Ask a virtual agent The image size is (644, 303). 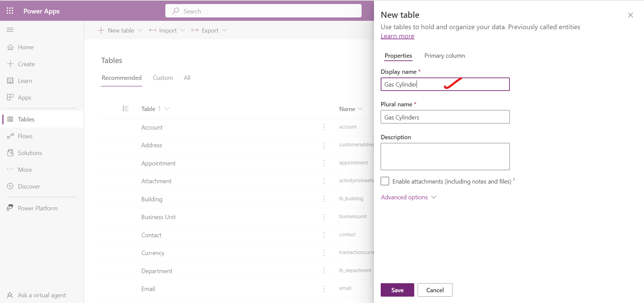pos(42,295)
